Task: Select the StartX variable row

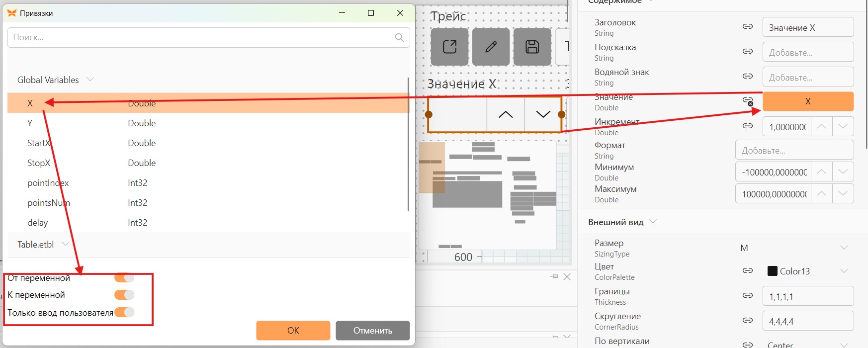Action: pyautogui.click(x=208, y=143)
